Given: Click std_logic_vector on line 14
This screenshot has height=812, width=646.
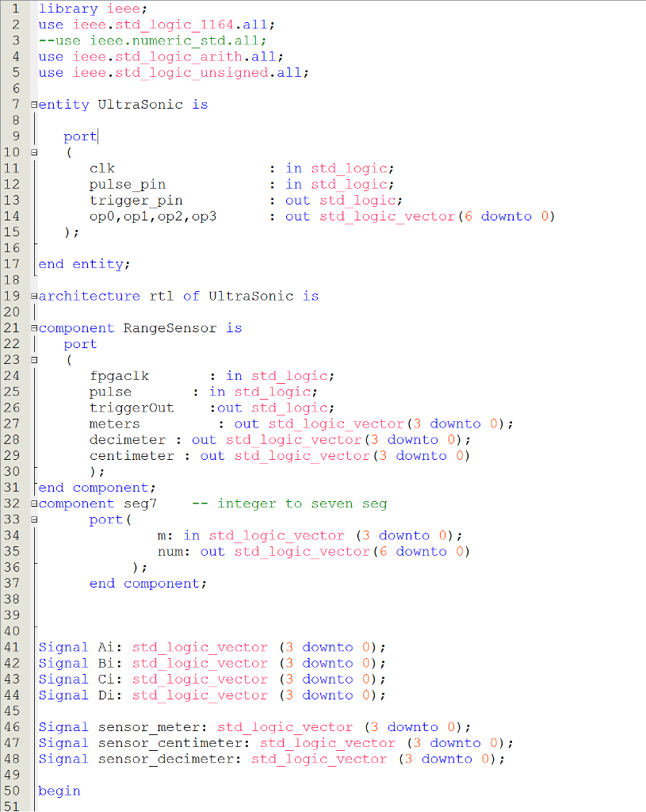Looking at the screenshot, I should pos(387,216).
